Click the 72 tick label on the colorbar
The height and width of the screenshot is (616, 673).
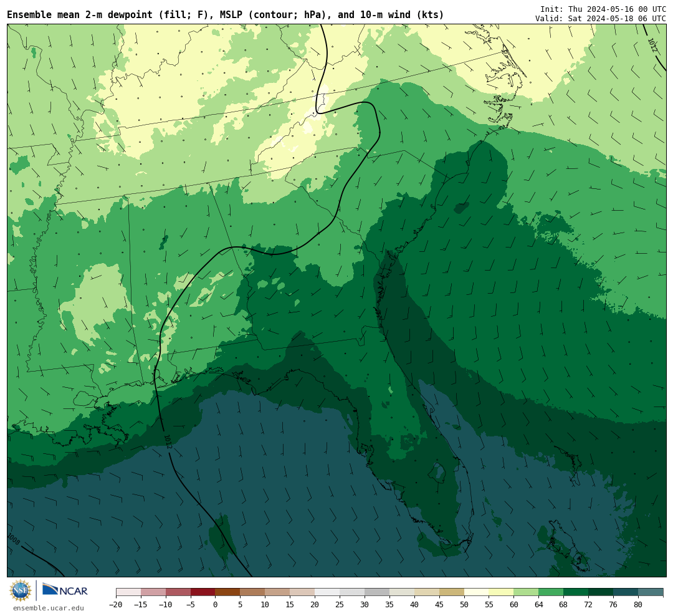589,604
